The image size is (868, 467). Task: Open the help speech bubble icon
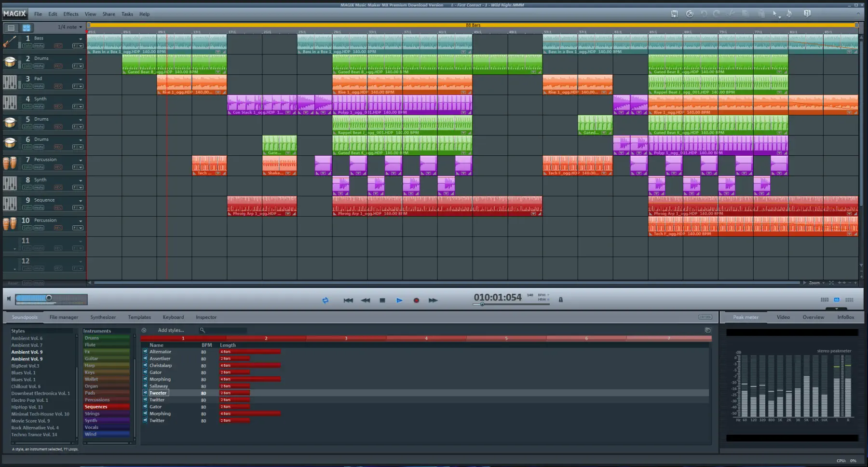click(x=807, y=14)
